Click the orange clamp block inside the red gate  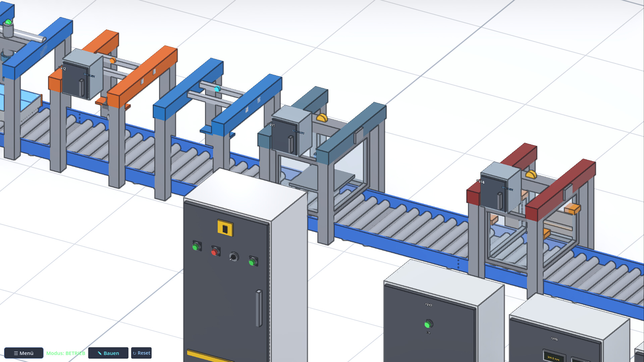572,209
